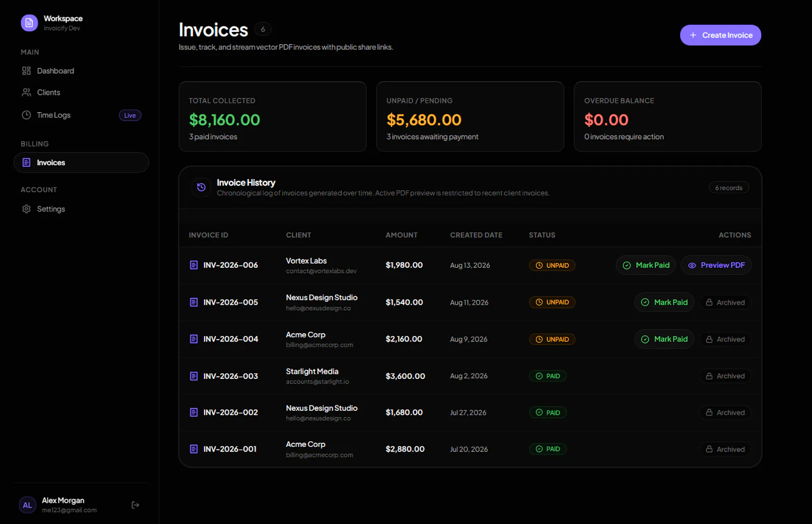The height and width of the screenshot is (524, 812).
Task: Click the document icon beside INV-2026-005
Action: tap(193, 302)
